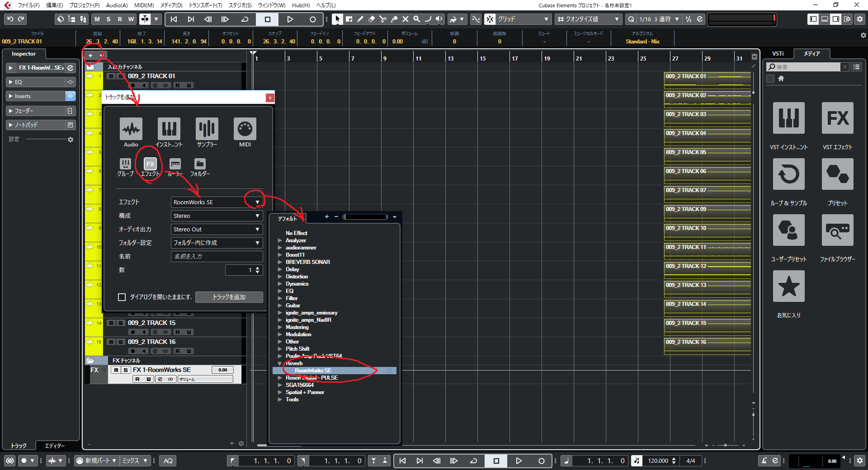Toggle the Snap on/off button
The image size is (868, 470).
coord(490,19)
